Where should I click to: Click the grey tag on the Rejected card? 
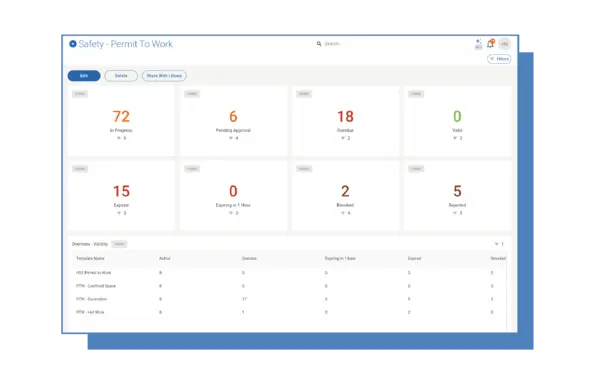pos(416,169)
